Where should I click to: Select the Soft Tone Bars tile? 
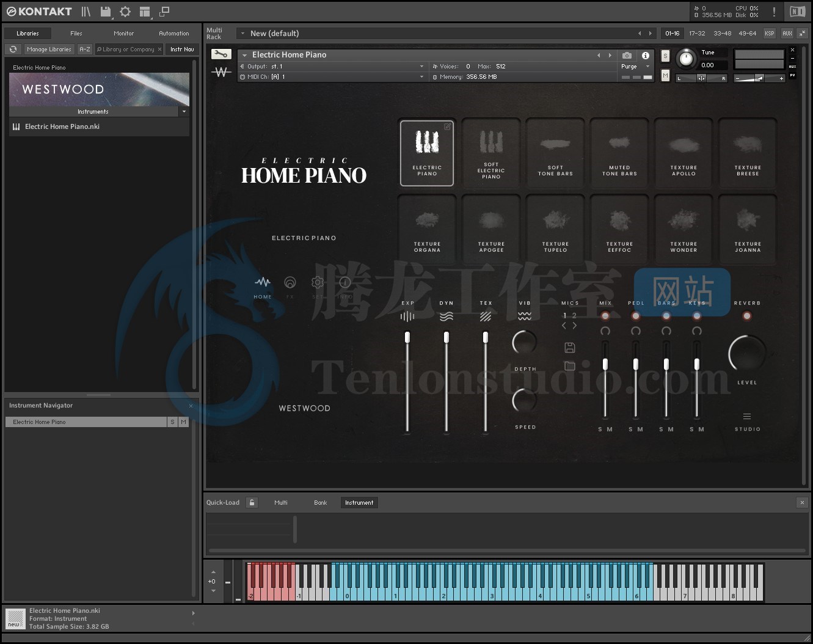tap(555, 153)
